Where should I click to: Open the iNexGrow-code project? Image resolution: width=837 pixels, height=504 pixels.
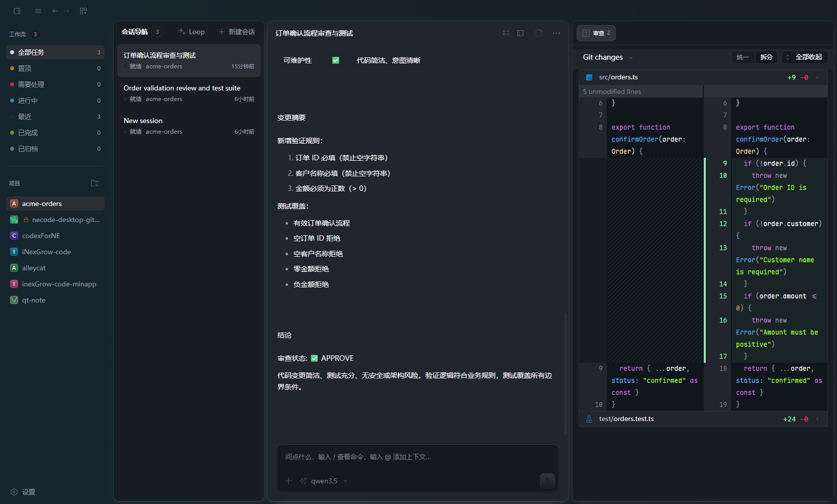click(55, 252)
